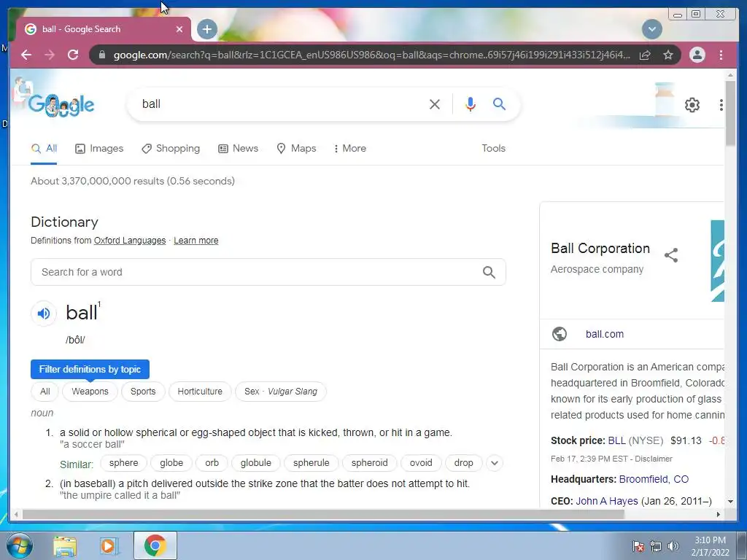Clear the Google search box
747x560 pixels.
tap(435, 104)
